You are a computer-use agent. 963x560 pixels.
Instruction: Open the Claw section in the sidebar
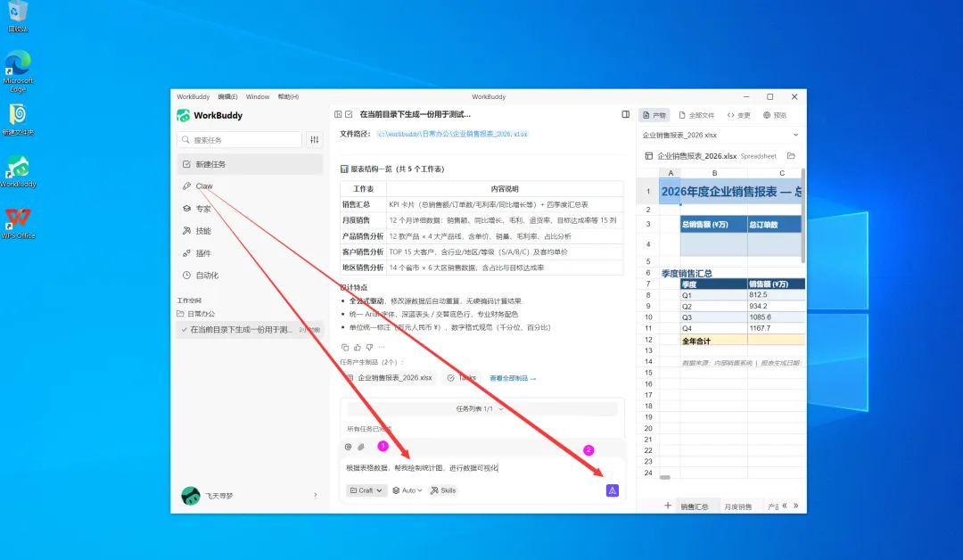(204, 186)
